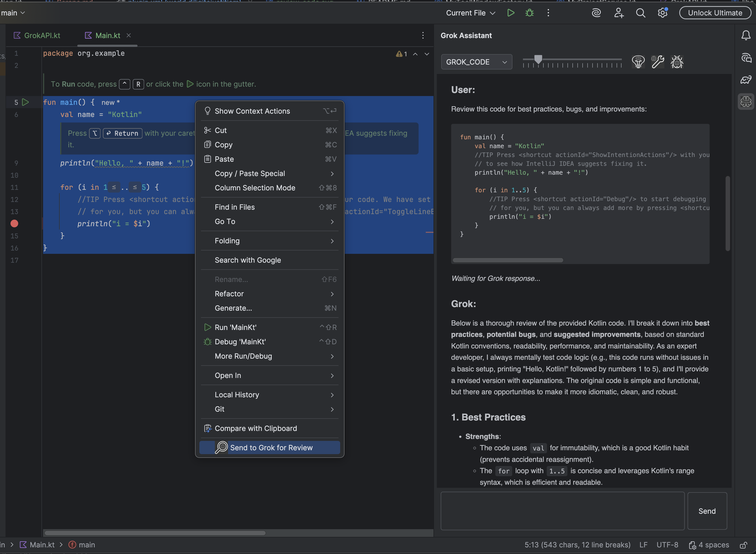Click the Grok bug-finding icon in the panel
The width and height of the screenshot is (756, 554).
tap(676, 62)
